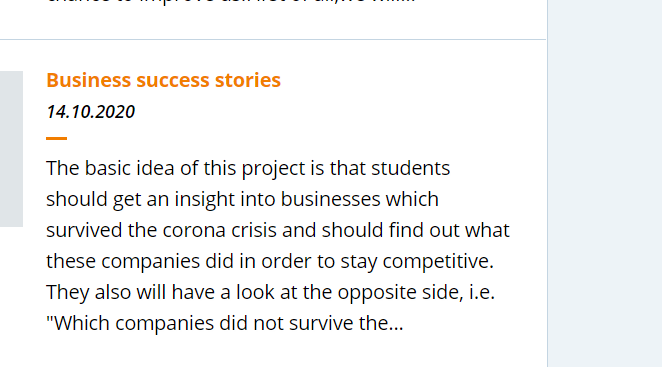Click the gray project thumbnail beside the title

pos(11,149)
